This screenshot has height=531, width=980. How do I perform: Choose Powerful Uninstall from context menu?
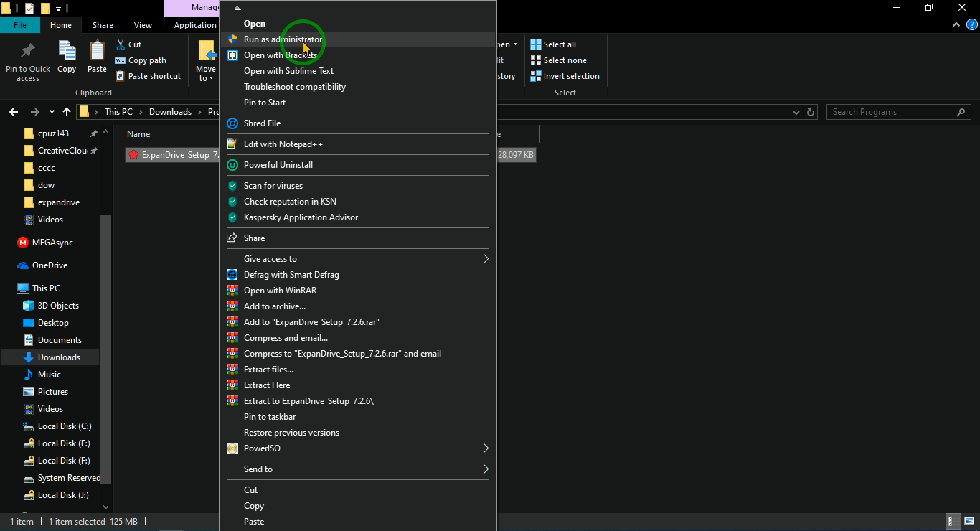point(357,165)
